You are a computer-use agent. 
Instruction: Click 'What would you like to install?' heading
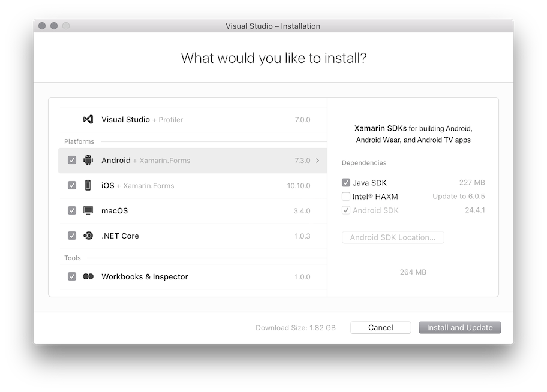273,58
